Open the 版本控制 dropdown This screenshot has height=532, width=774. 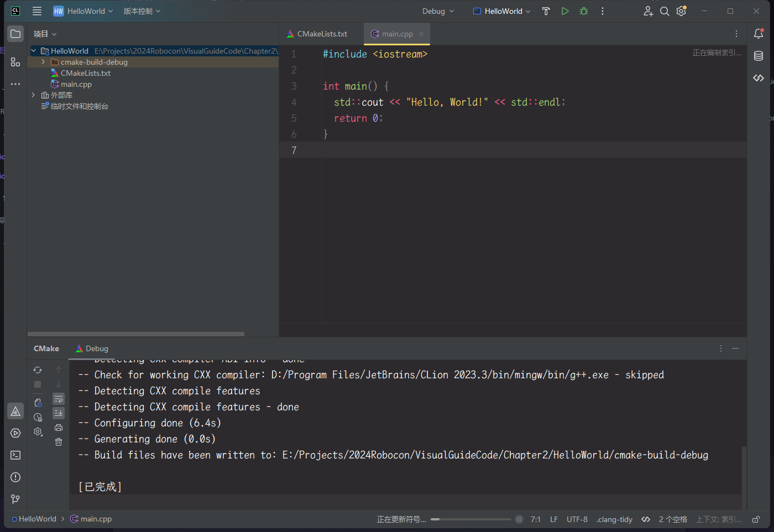[142, 11]
